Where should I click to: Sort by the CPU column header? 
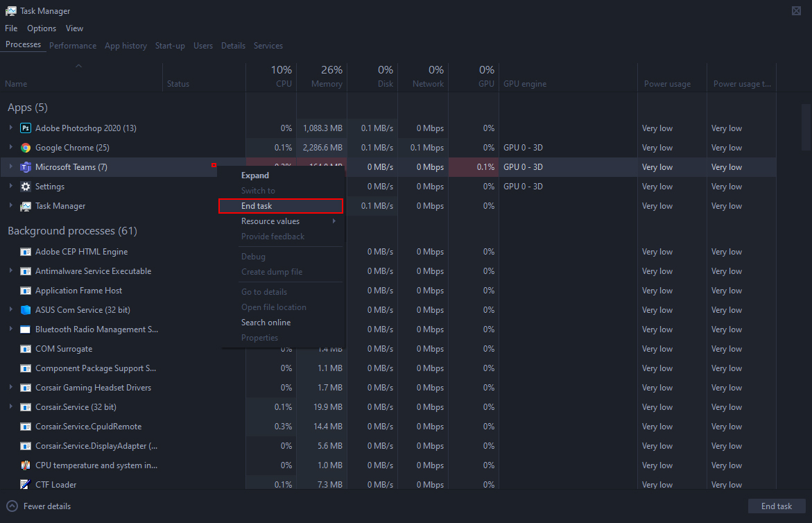tap(271, 76)
